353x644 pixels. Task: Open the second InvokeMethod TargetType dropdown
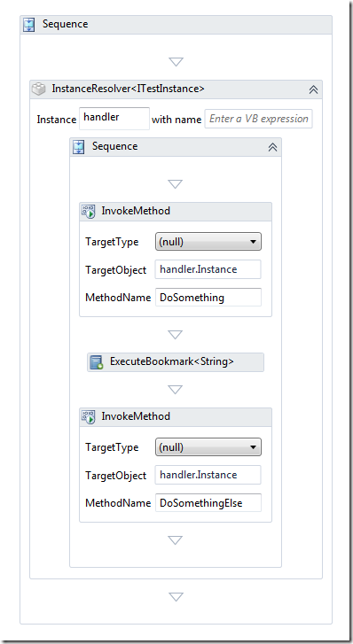point(208,447)
